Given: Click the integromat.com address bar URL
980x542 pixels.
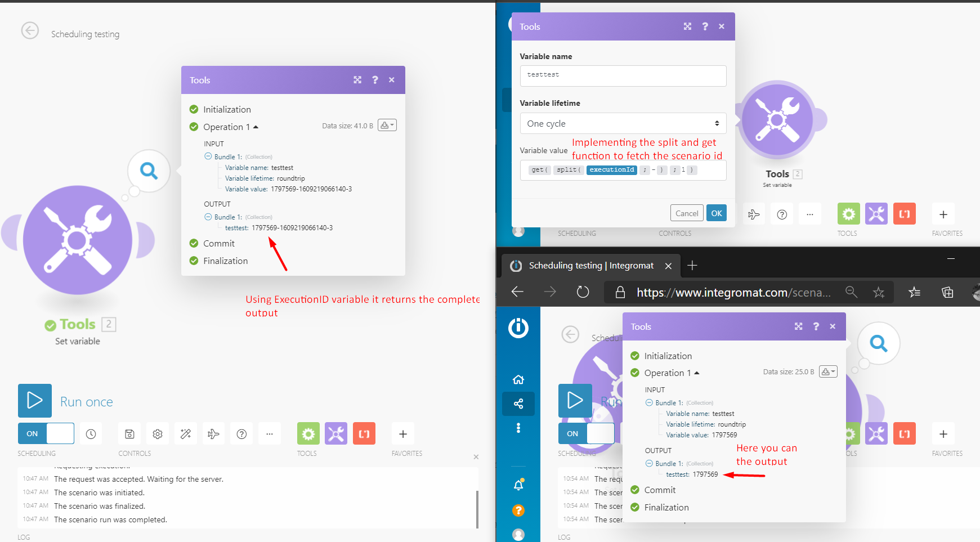Looking at the screenshot, I should click(x=733, y=293).
